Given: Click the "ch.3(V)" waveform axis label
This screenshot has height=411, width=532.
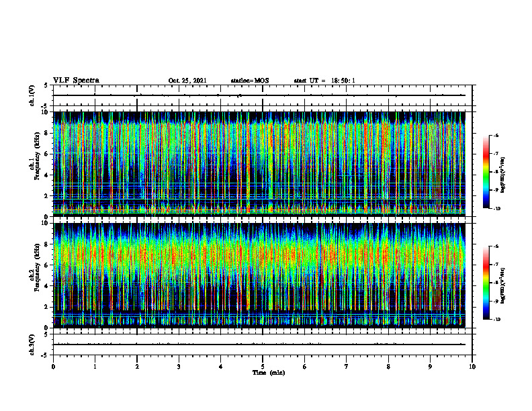Looking at the screenshot, I should 32,345.
